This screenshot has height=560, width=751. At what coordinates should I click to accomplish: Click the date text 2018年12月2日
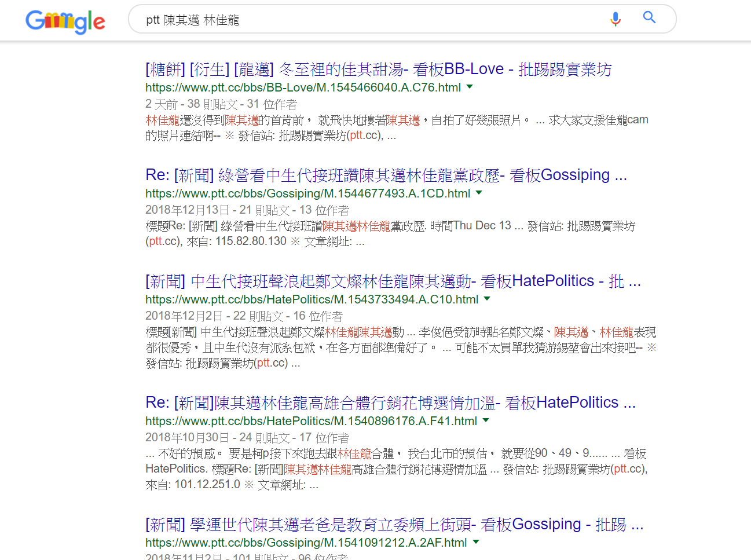[184, 316]
